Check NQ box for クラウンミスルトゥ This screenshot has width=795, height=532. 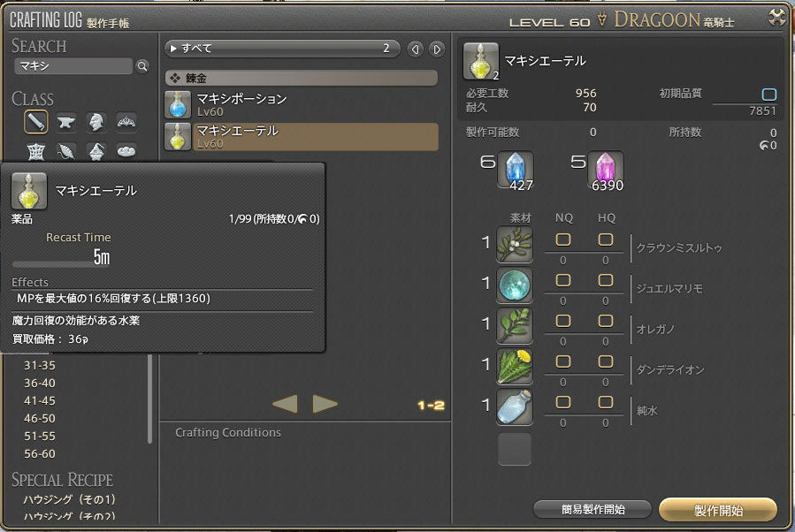point(562,239)
